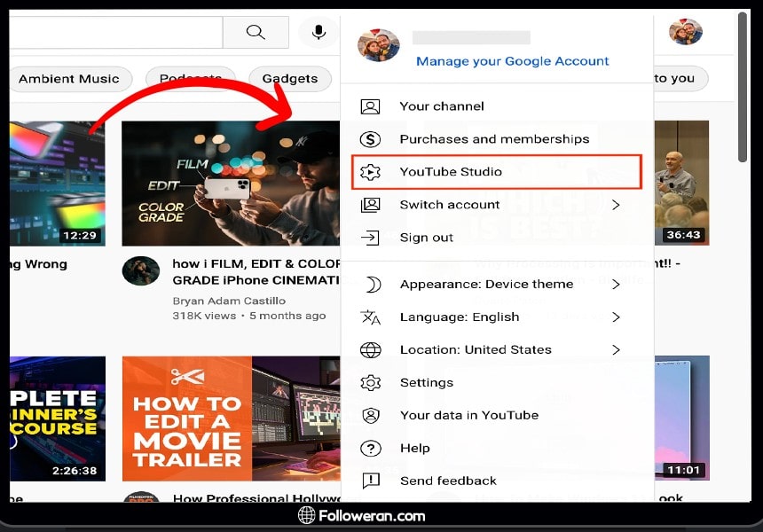Click the YouTube Studio gear-play icon
Screen dimensions: 763x532
click(370, 172)
